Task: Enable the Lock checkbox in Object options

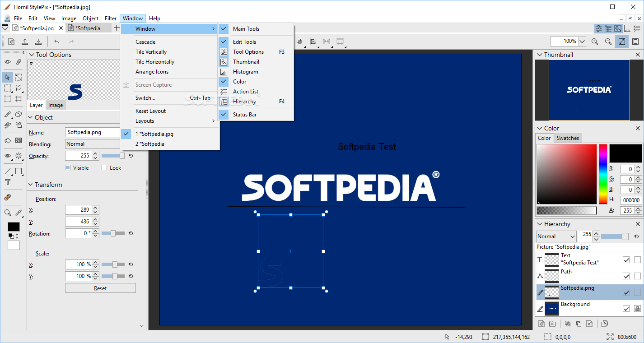Action: click(104, 167)
